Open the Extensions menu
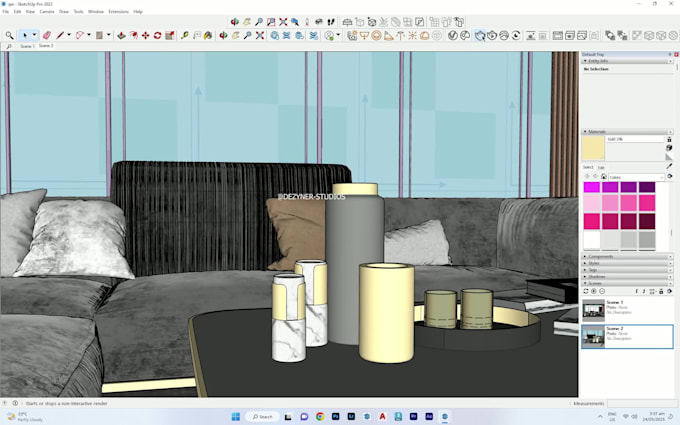Image resolution: width=680 pixels, height=425 pixels. click(x=118, y=12)
